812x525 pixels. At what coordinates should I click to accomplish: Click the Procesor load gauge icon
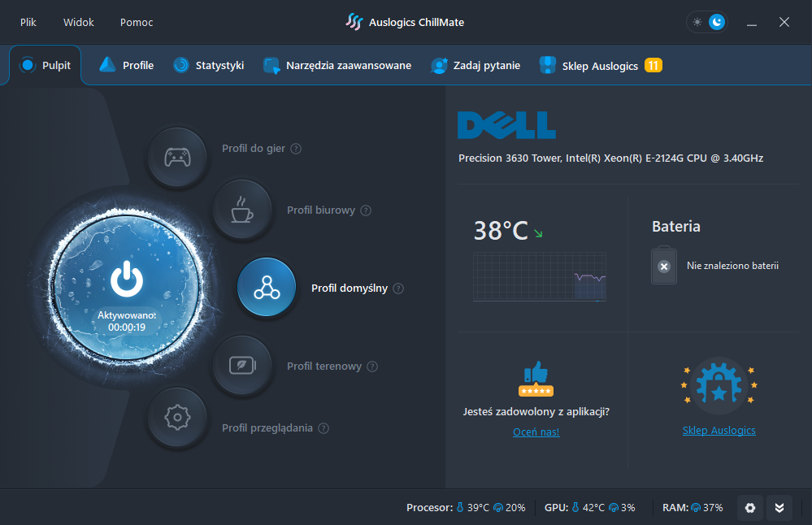pos(498,508)
